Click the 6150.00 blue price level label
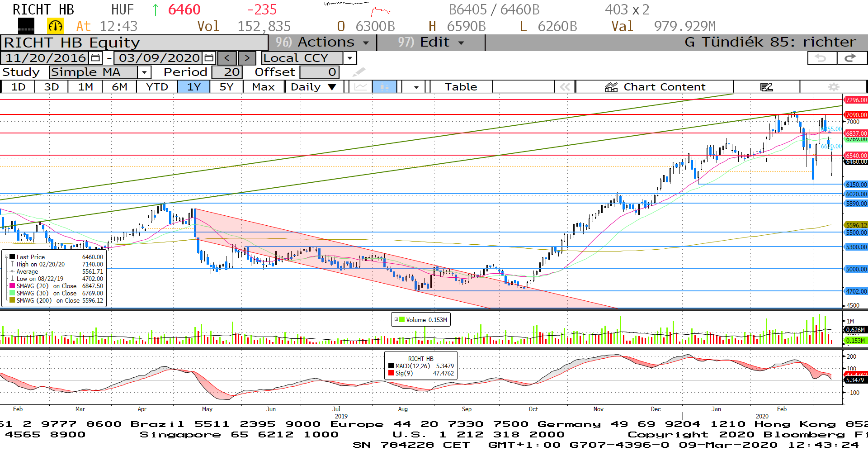Image resolution: width=868 pixels, height=470 pixels. tap(856, 185)
